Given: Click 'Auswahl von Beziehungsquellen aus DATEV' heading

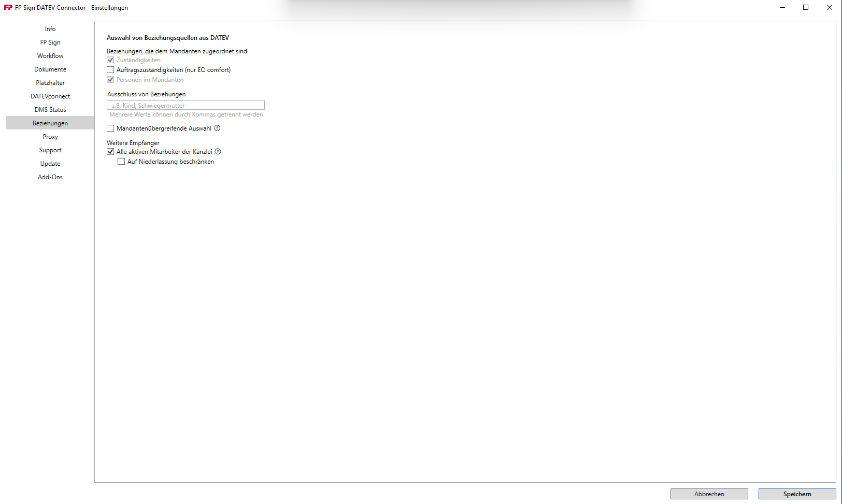Looking at the screenshot, I should (x=168, y=38).
